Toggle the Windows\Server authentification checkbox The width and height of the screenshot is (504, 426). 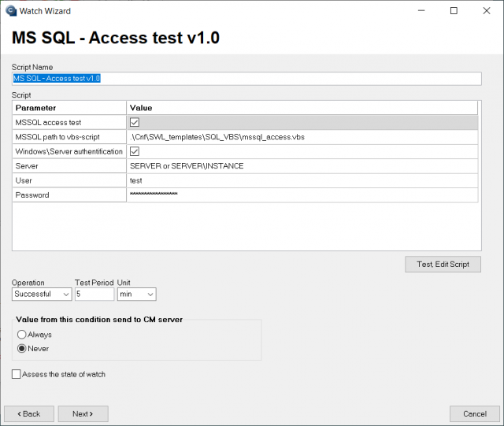click(135, 151)
